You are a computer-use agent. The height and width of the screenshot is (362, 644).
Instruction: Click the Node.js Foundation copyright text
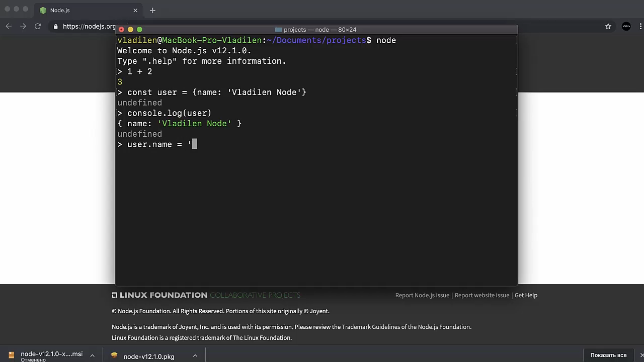(x=220, y=311)
